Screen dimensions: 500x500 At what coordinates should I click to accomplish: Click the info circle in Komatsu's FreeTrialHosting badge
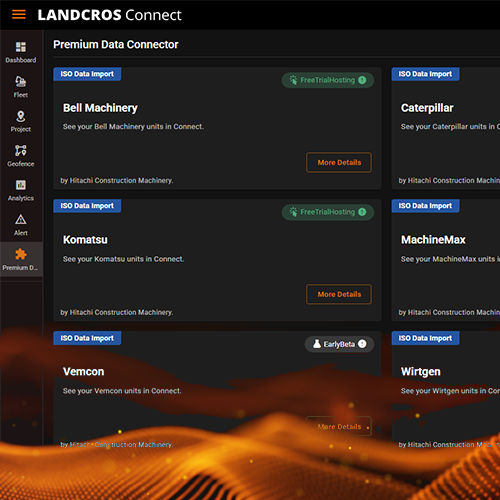[x=362, y=212]
